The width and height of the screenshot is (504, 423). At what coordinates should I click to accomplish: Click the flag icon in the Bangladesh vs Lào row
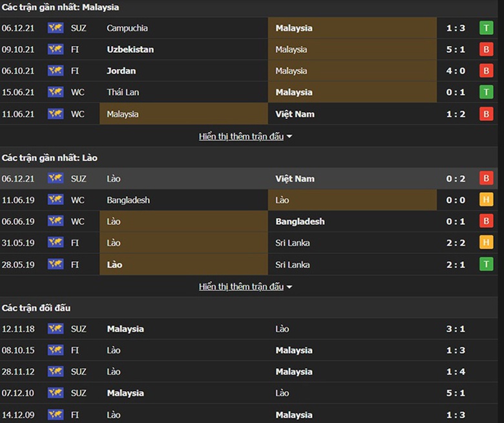tap(56, 200)
